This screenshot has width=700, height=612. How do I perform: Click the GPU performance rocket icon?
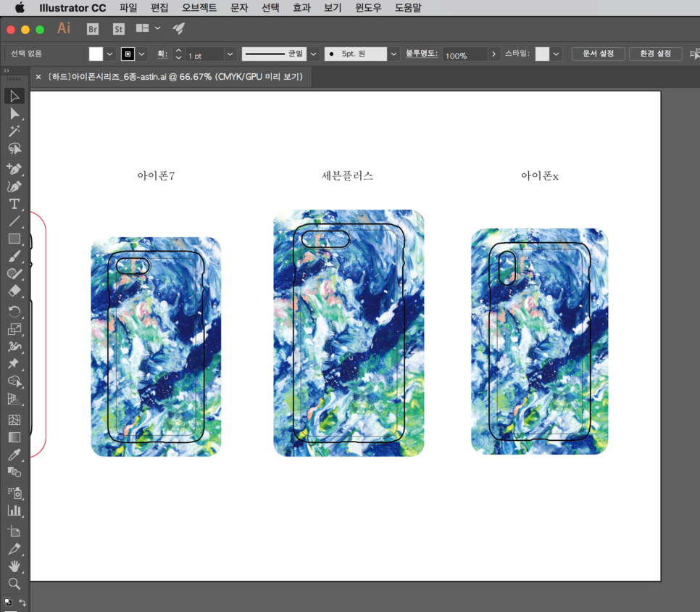178,28
